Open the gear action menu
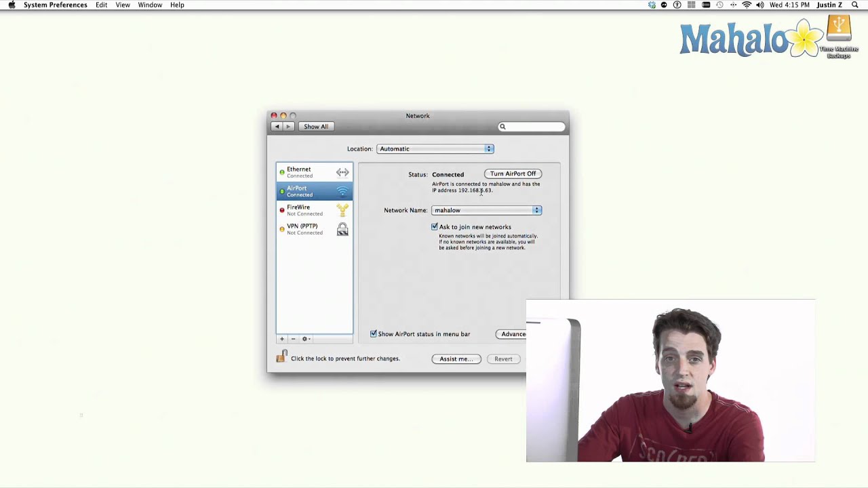The width and height of the screenshot is (868, 488). point(306,339)
